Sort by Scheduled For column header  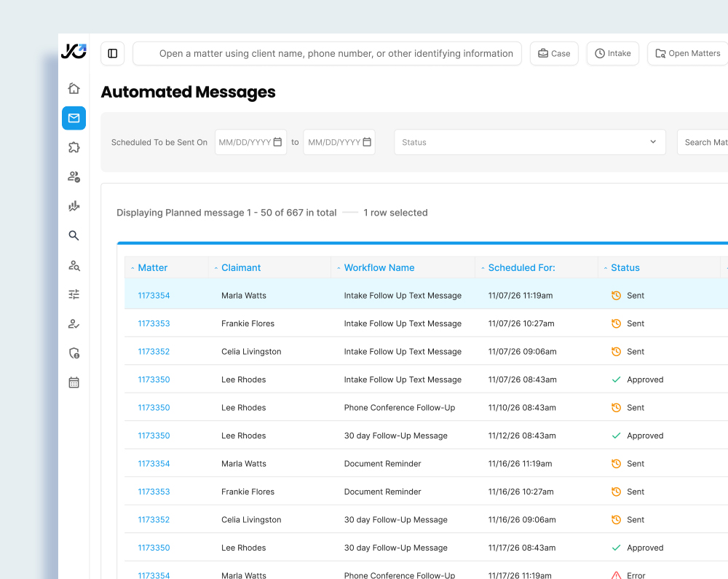(x=521, y=267)
